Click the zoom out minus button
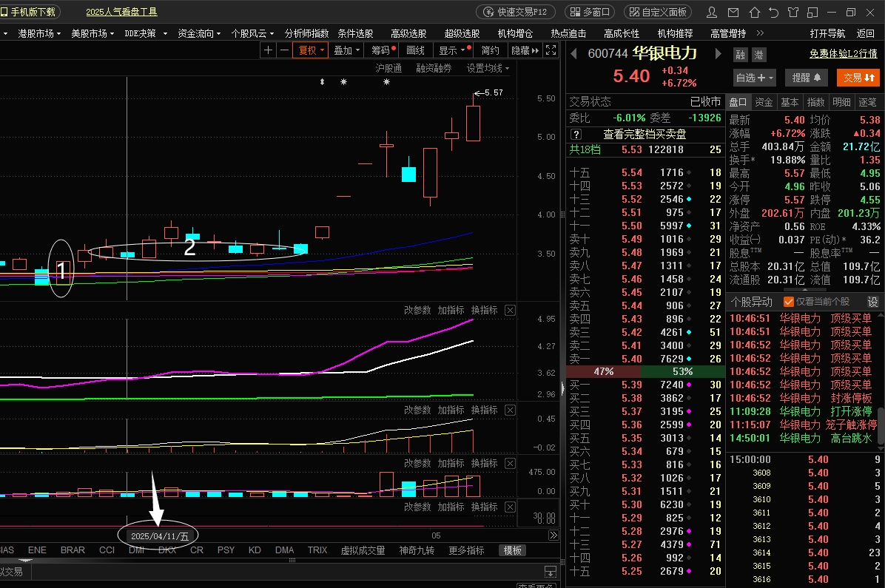Viewport: 885px width, 588px height. (x=284, y=50)
